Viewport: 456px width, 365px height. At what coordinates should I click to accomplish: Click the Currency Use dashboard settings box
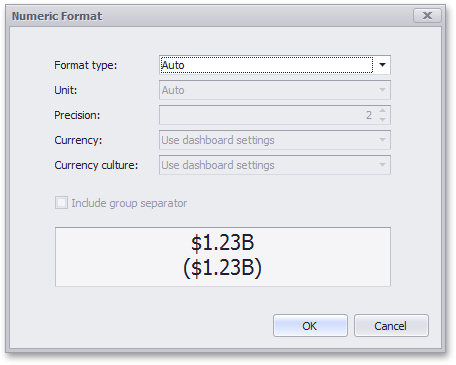point(275,140)
